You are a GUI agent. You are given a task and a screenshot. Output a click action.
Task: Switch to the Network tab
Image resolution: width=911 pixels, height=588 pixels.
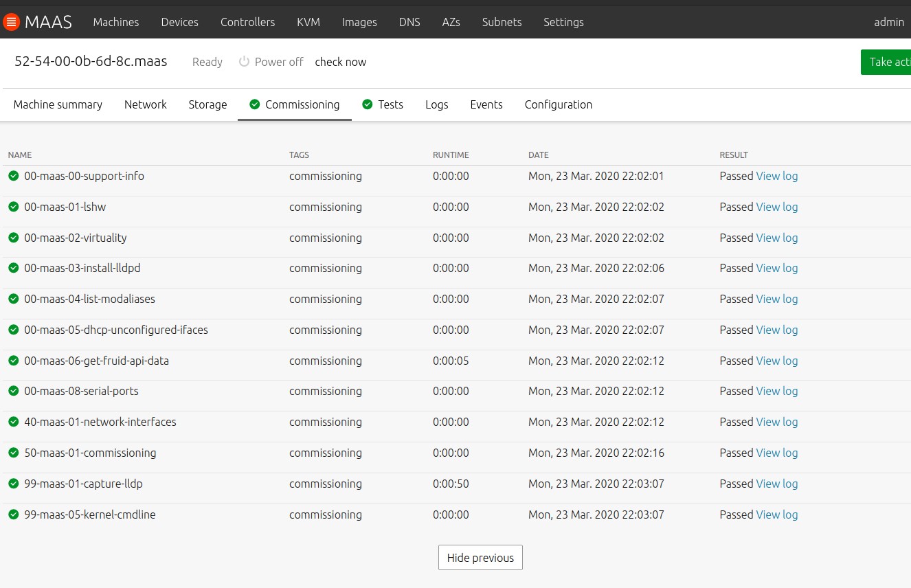(146, 104)
